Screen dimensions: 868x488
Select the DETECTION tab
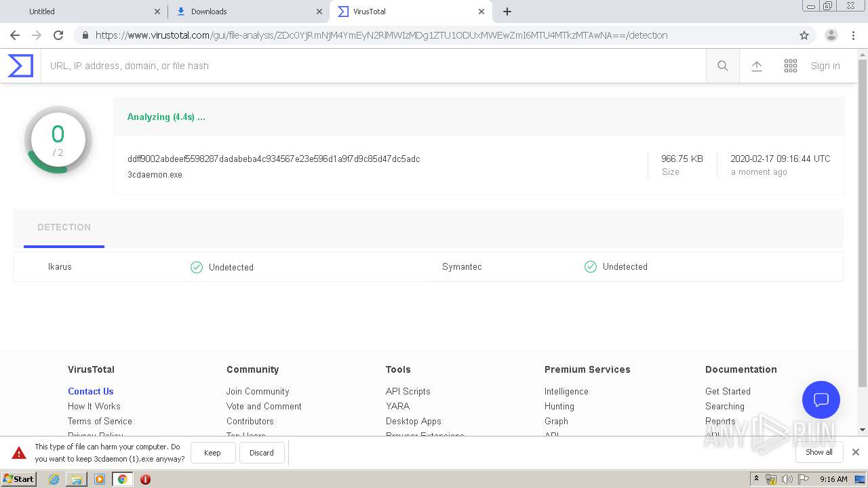64,228
